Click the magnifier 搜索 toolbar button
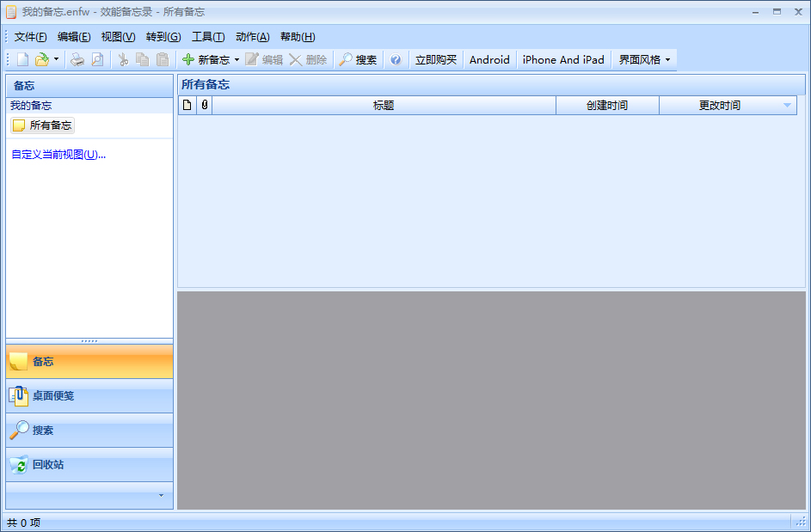The width and height of the screenshot is (811, 532). tap(358, 60)
